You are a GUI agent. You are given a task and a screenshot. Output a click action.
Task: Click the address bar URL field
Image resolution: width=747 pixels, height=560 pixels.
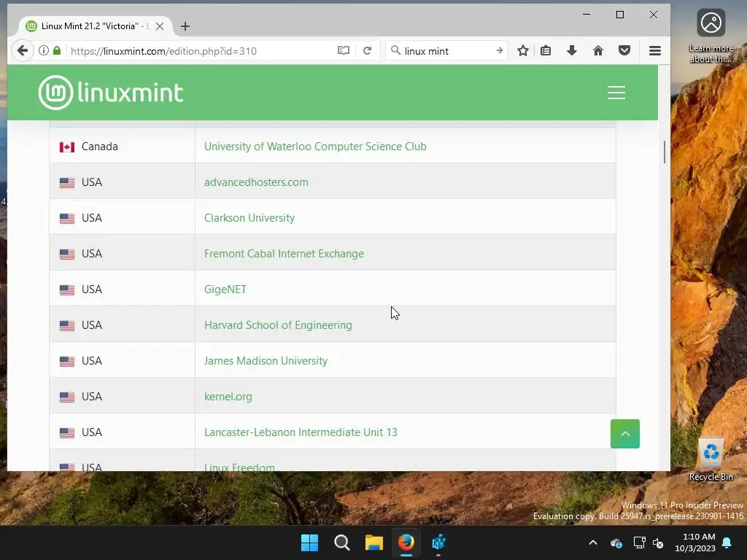[x=200, y=51]
